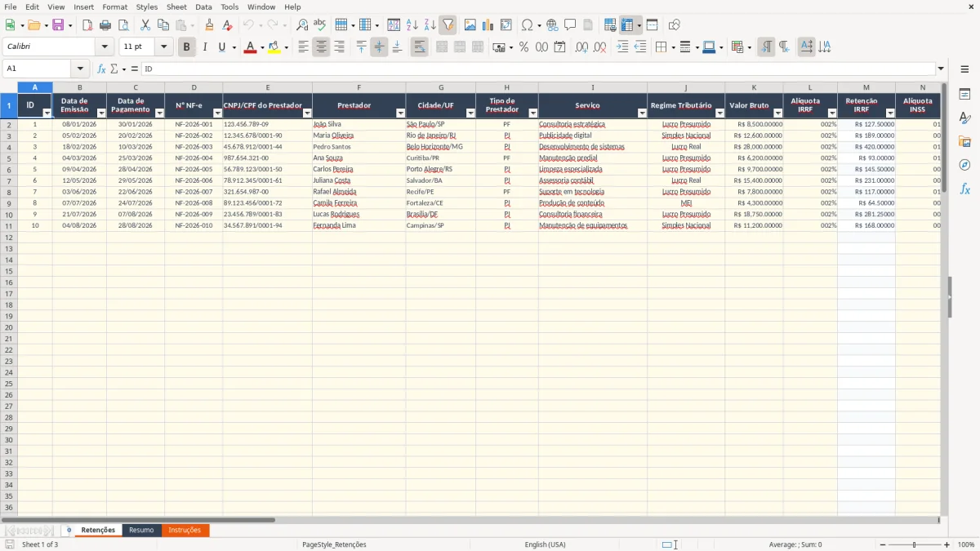Switch to the Resumo sheet tab
Image resolution: width=980 pixels, height=551 pixels.
[141, 531]
